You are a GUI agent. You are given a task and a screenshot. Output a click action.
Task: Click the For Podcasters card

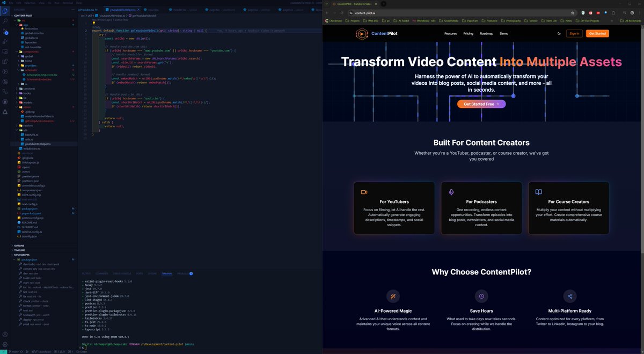(481, 208)
